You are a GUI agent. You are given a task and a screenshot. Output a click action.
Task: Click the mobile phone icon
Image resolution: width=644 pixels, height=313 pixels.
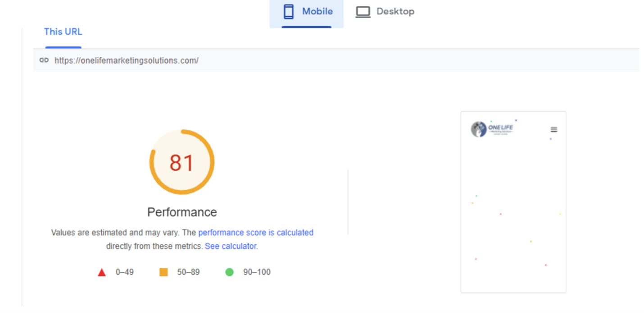(x=288, y=12)
